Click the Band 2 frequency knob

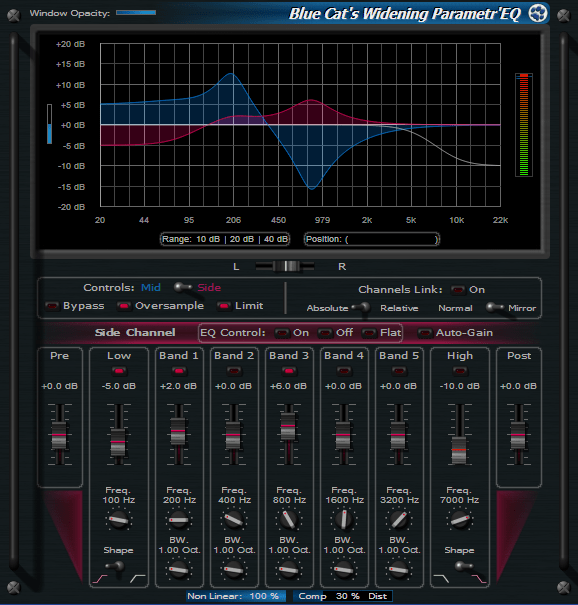(x=234, y=520)
